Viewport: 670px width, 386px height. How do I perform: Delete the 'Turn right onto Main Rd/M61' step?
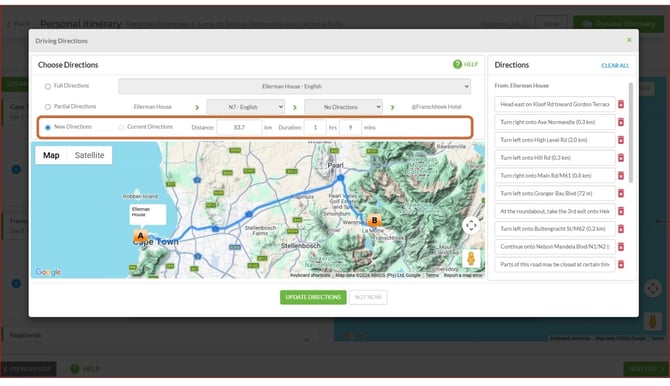point(621,176)
